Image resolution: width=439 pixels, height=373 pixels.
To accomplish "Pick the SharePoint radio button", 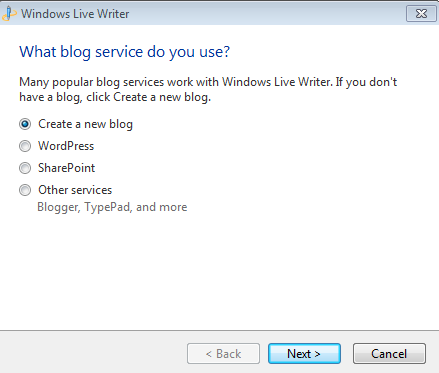I will [25, 168].
